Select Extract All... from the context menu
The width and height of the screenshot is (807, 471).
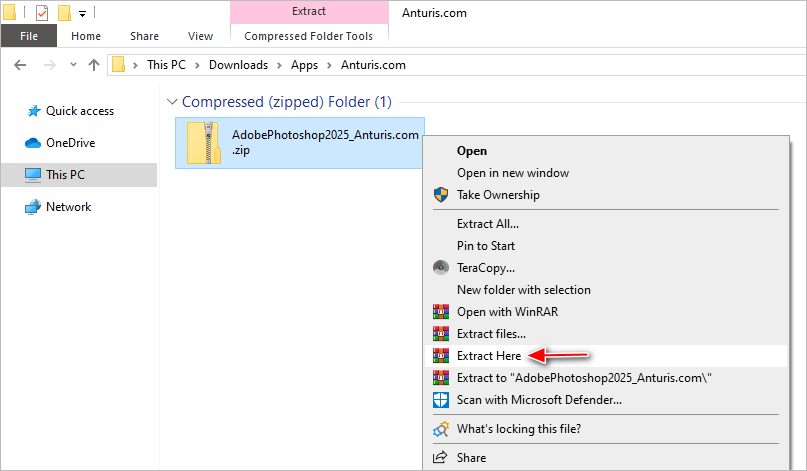487,224
